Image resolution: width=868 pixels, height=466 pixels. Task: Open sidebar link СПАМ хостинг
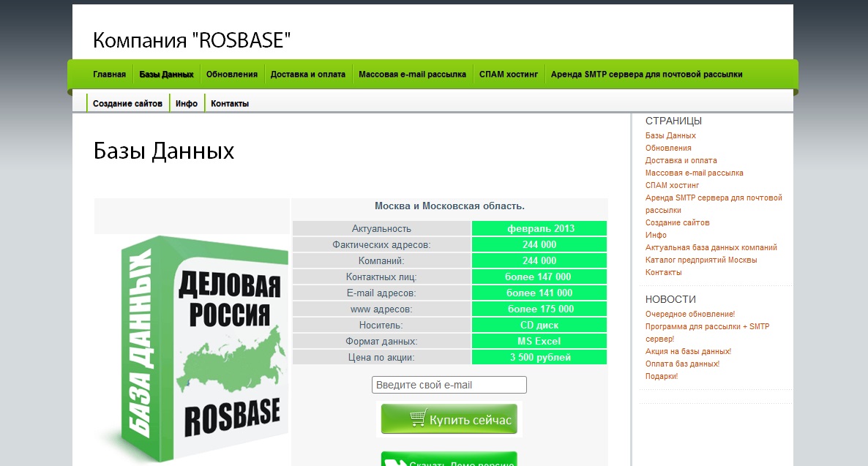pyautogui.click(x=672, y=185)
